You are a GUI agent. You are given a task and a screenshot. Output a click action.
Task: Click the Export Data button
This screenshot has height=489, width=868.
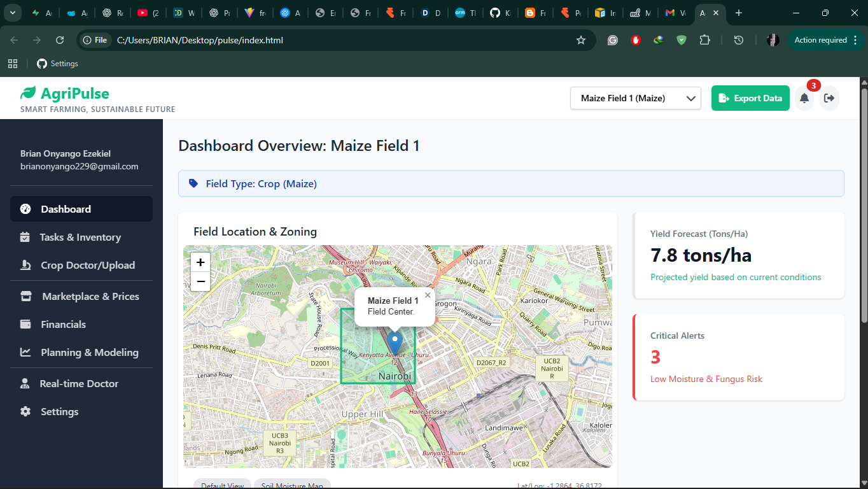750,98
